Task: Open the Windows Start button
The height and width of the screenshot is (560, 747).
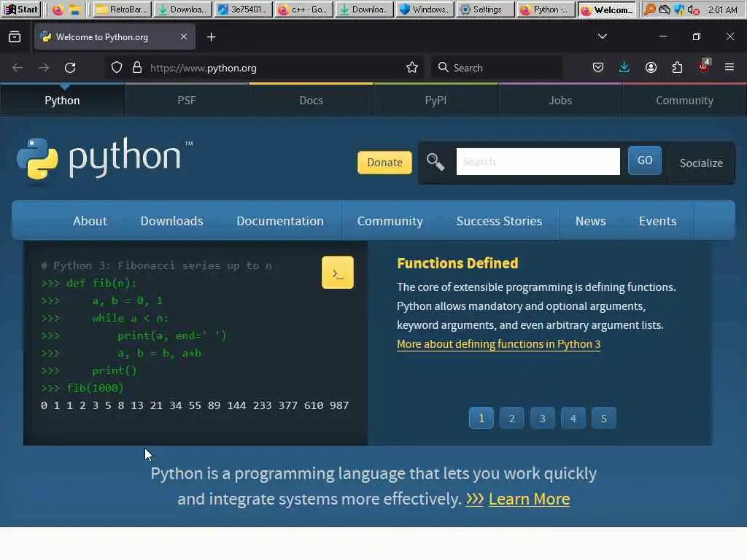Action: pos(21,9)
